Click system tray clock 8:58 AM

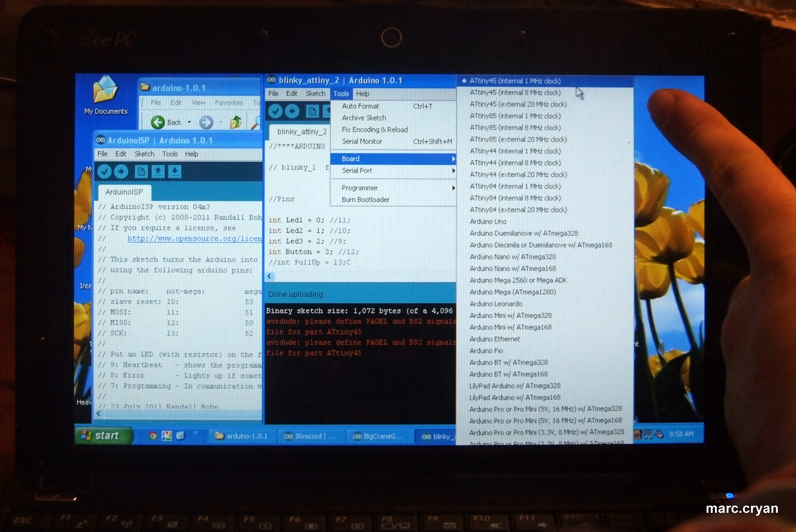coord(681,434)
